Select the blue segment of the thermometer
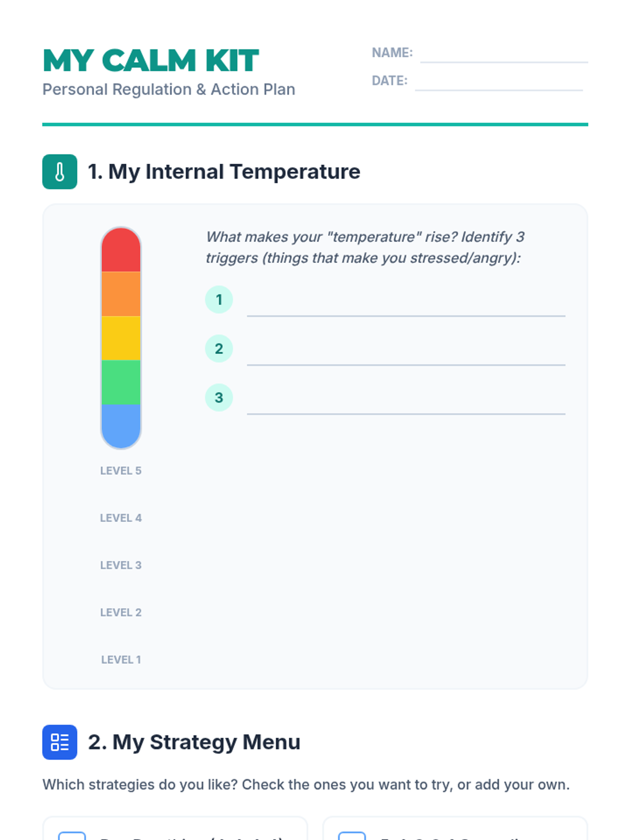Viewport: 630px width, 840px height. (121, 426)
